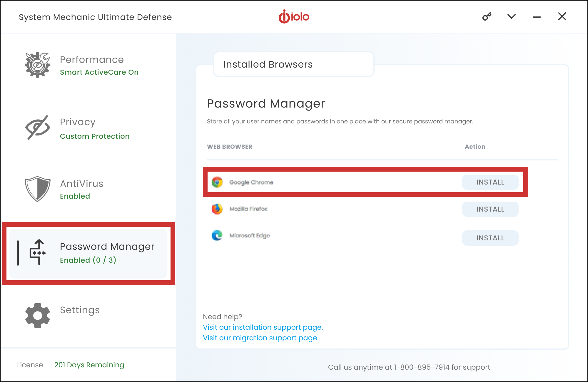Click 'Custom Protection' status text

click(95, 136)
